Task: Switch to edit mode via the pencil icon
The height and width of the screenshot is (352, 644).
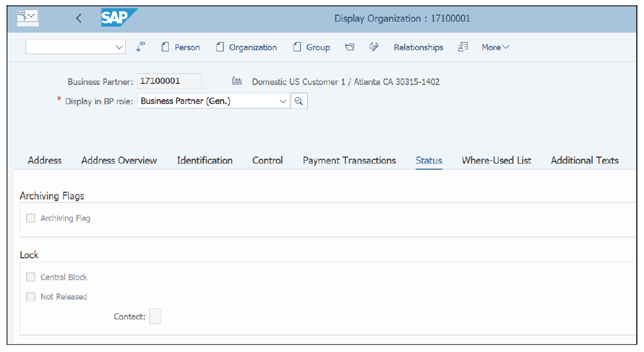Action: [374, 47]
